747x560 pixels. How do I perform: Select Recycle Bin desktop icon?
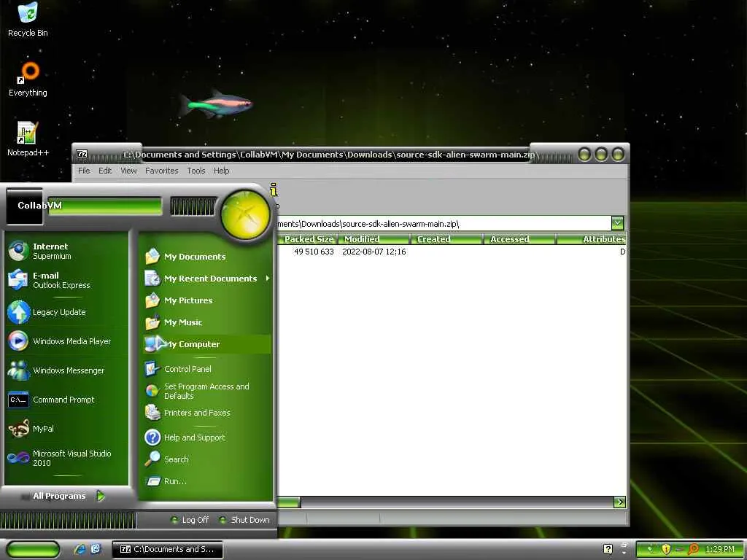(x=28, y=20)
